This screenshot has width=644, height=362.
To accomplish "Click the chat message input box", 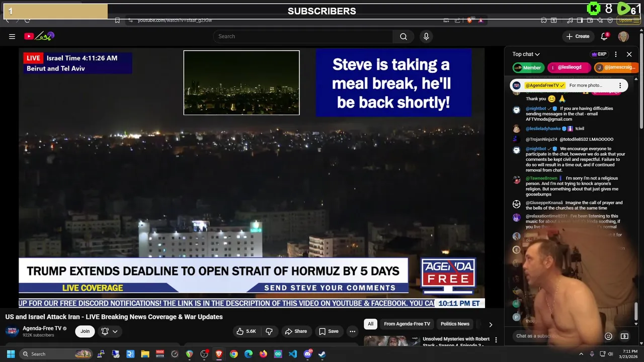I will (556, 336).
